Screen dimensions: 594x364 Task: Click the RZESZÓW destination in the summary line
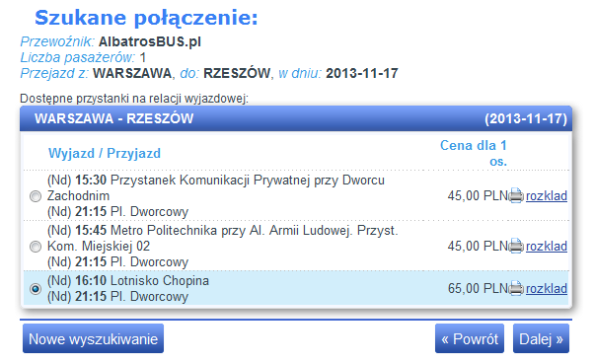(x=237, y=73)
